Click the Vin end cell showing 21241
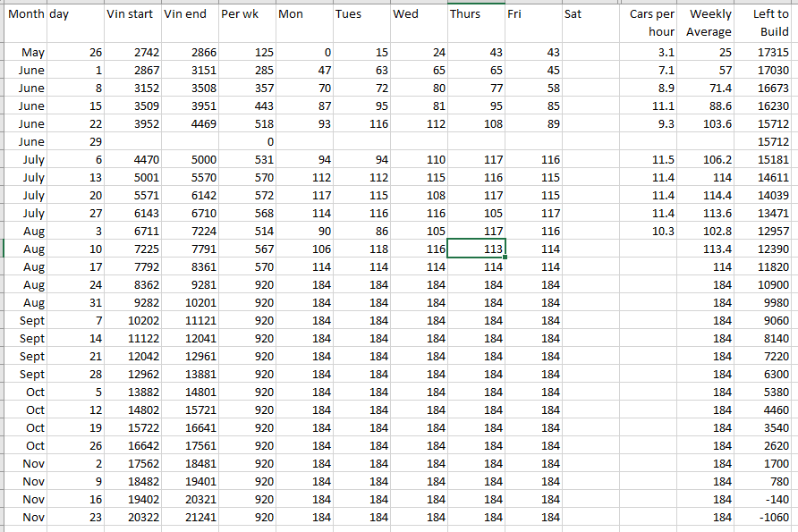This screenshot has width=798, height=532. click(191, 518)
